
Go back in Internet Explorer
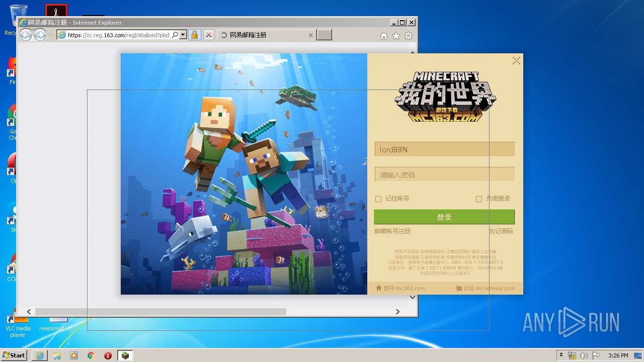(26, 35)
